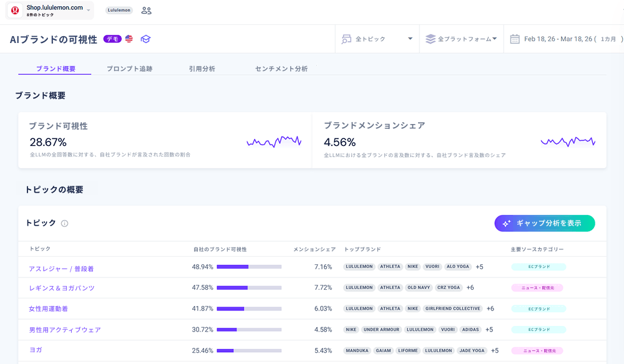Click メンションシェア column header
This screenshot has width=624, height=364.
(x=314, y=249)
